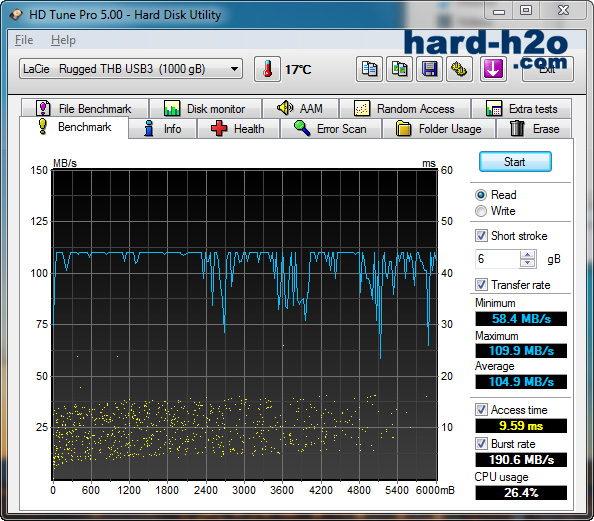The width and height of the screenshot is (594, 521).
Task: Save screenshot floppy disk icon
Action: 429,69
